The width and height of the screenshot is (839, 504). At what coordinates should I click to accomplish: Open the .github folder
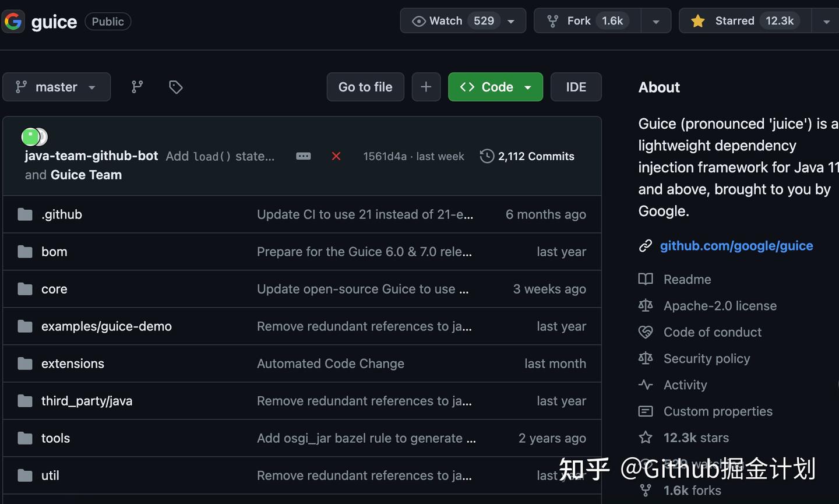click(62, 214)
